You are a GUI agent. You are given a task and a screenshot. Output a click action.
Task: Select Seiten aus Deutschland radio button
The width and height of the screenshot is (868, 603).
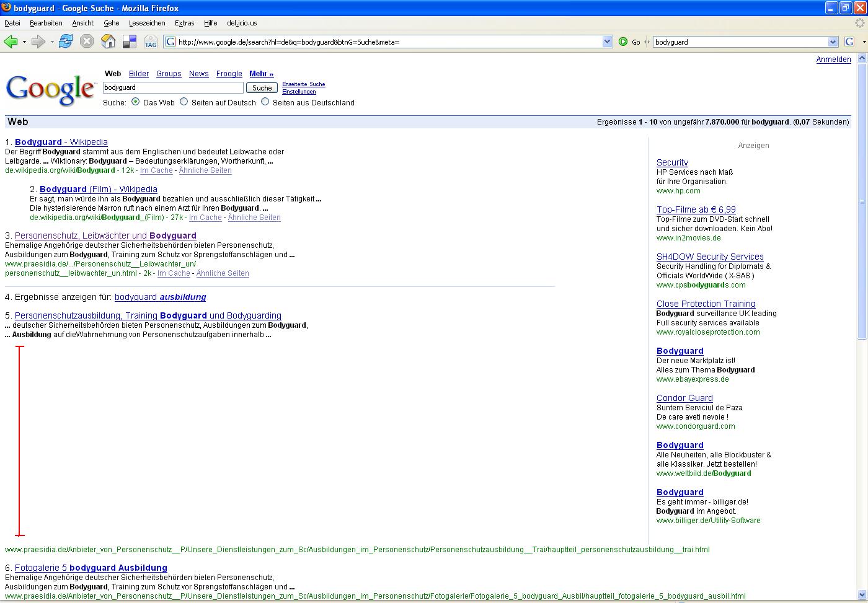point(265,102)
